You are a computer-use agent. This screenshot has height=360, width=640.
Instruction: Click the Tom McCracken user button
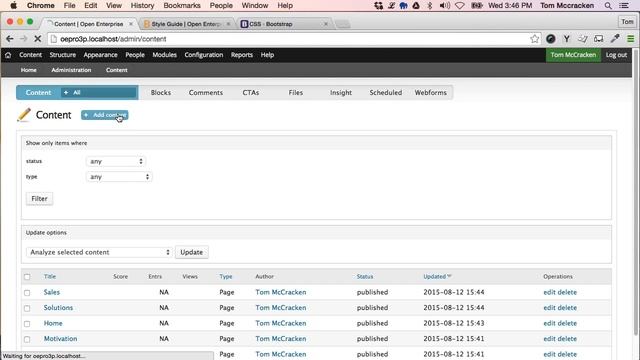point(573,55)
